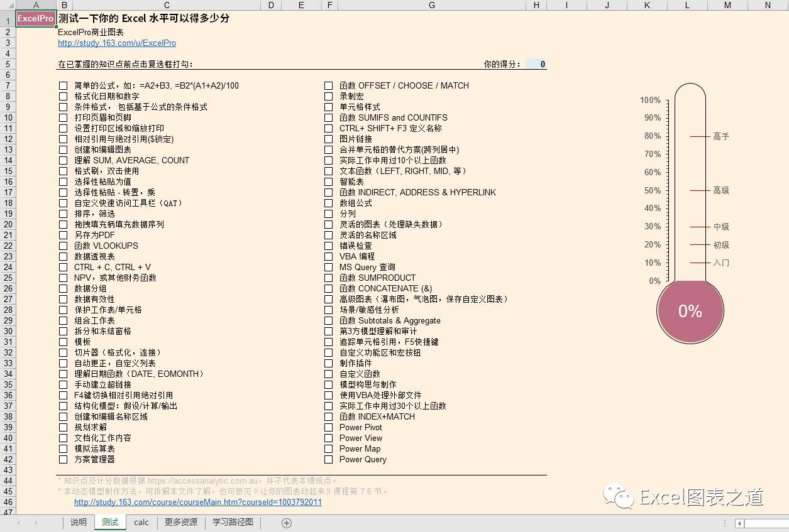Image resolution: width=789 pixels, height=532 pixels.
Task: Tick the Power Pivot checkbox
Action: coord(328,427)
